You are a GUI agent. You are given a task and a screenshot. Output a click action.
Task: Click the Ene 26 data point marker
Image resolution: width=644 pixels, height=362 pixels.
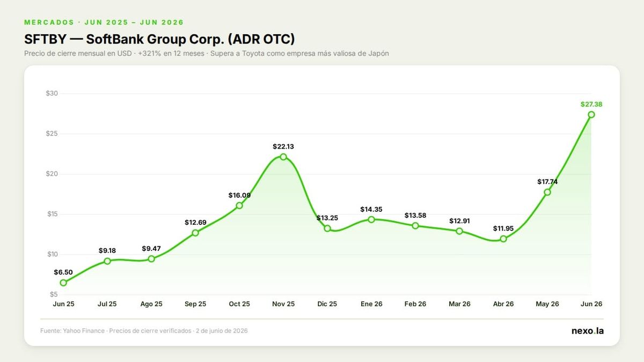[x=371, y=219]
